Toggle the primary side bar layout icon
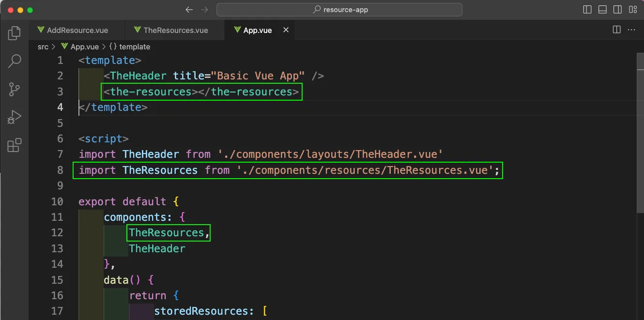 (587, 10)
